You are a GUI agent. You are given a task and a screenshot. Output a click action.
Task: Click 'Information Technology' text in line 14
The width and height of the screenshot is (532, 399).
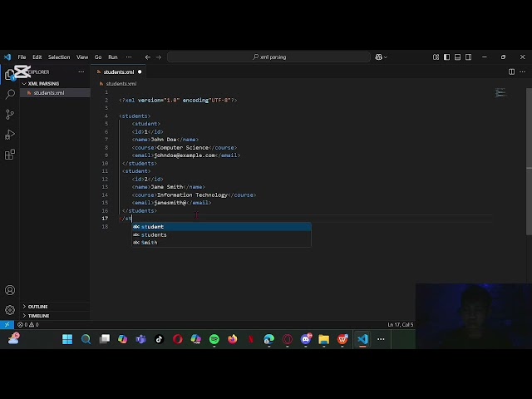192,195
